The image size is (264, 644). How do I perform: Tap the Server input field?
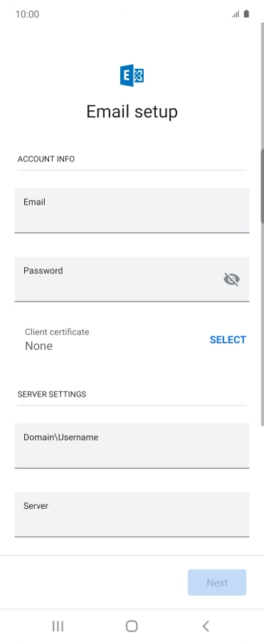[x=132, y=514]
